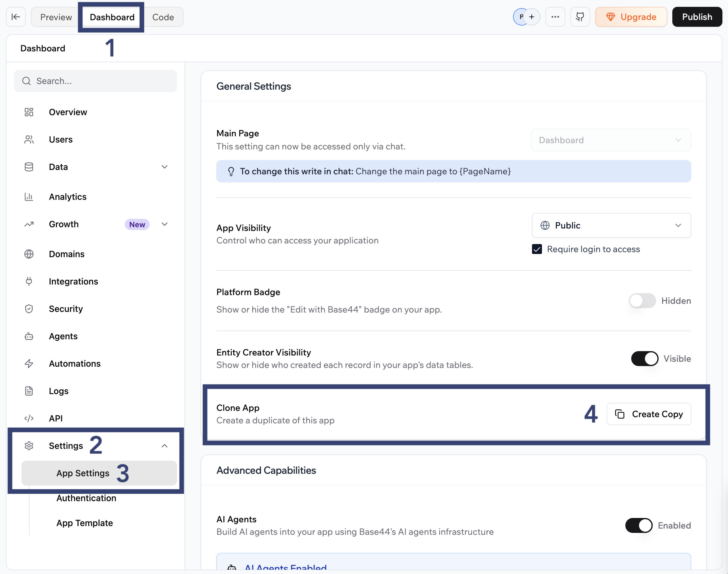
Task: Expand the Growth section chevron
Action: coord(165,224)
